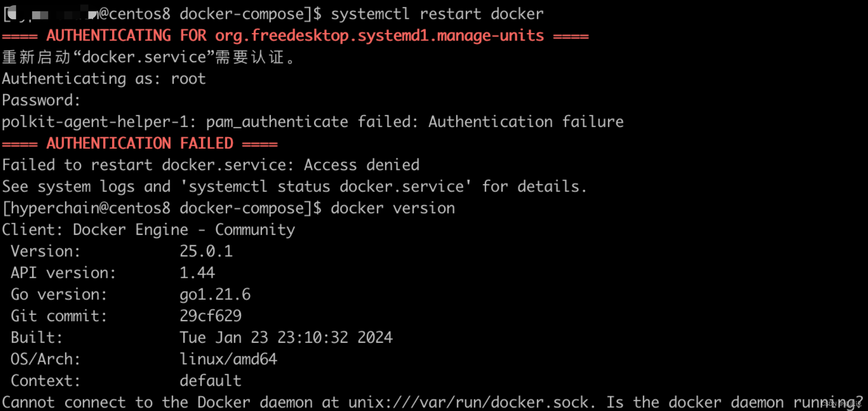Click the CSDN watermark in the corner
The height and width of the screenshot is (411, 868).
tap(842, 404)
